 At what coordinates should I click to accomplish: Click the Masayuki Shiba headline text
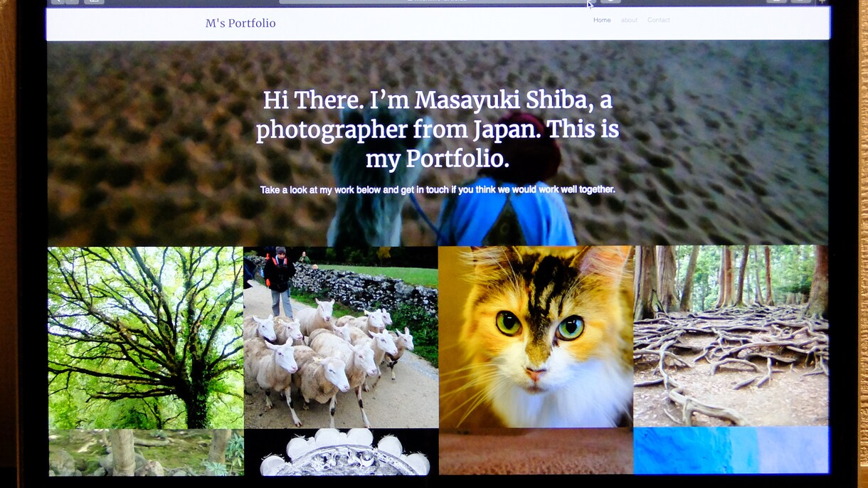pyautogui.click(x=438, y=129)
